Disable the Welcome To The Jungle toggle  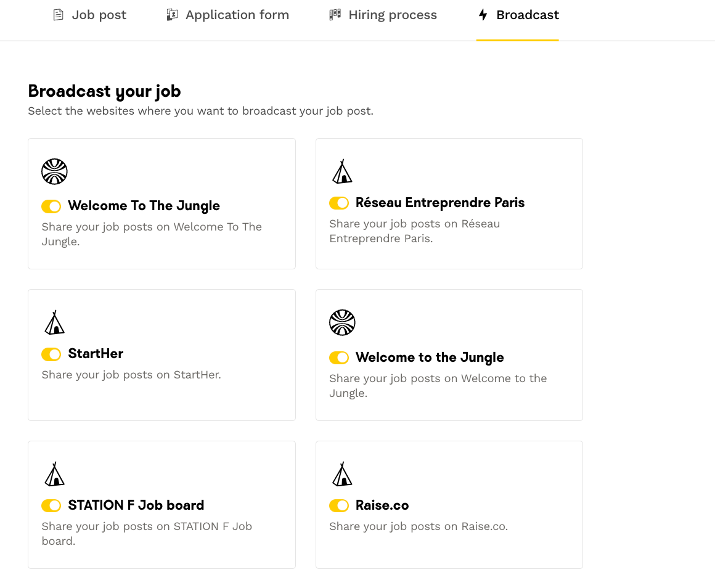(51, 206)
